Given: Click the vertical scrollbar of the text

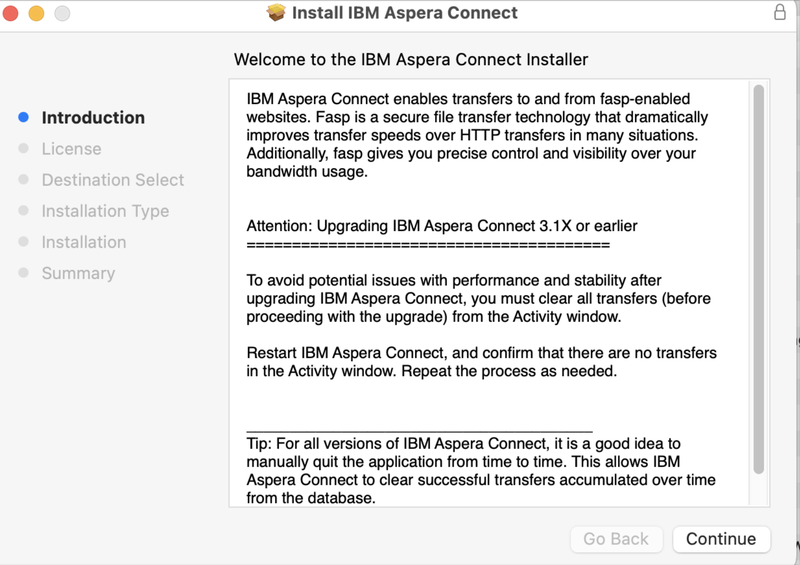Looking at the screenshot, I should coord(759,280).
